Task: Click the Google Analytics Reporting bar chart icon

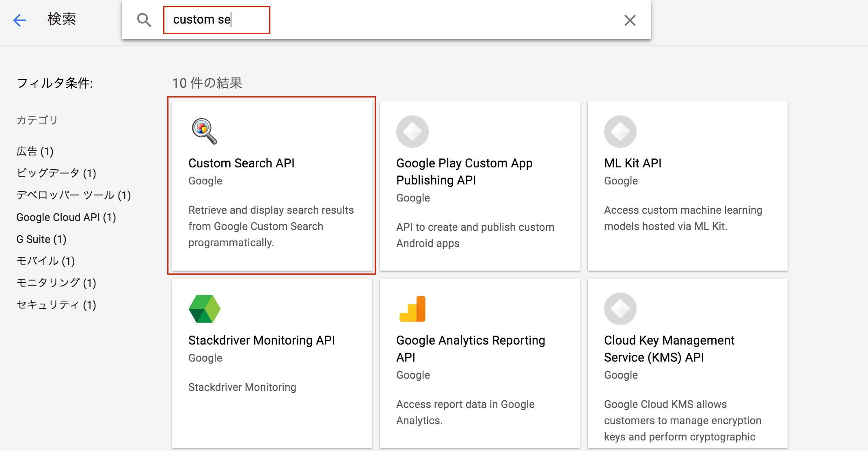Action: [x=412, y=309]
